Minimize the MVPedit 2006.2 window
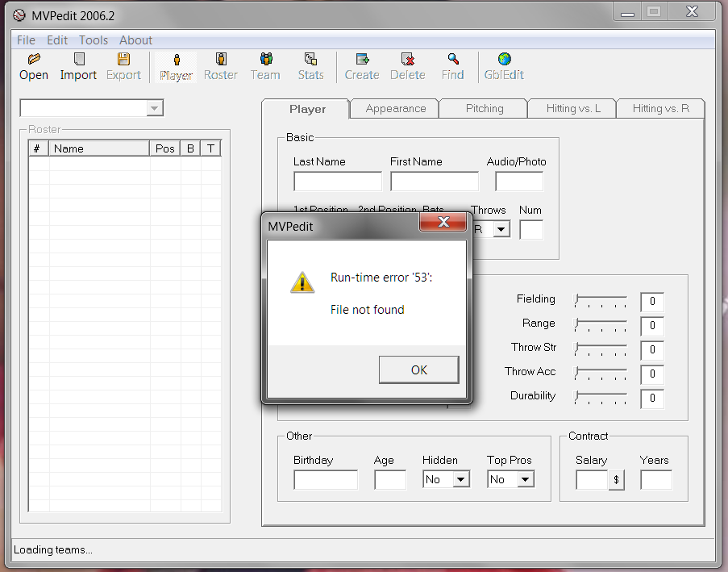728x572 pixels. (x=627, y=12)
